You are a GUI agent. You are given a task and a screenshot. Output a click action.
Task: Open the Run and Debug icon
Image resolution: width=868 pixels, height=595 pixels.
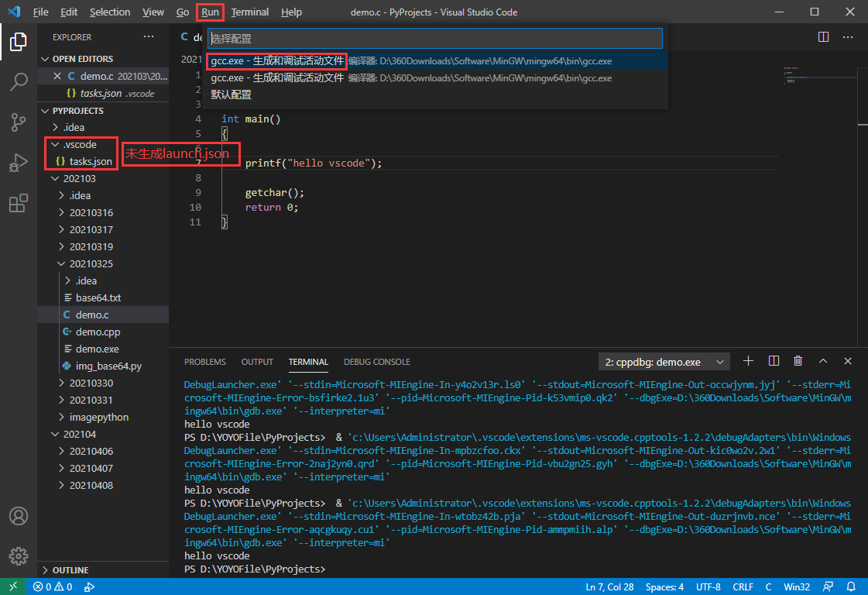point(19,163)
